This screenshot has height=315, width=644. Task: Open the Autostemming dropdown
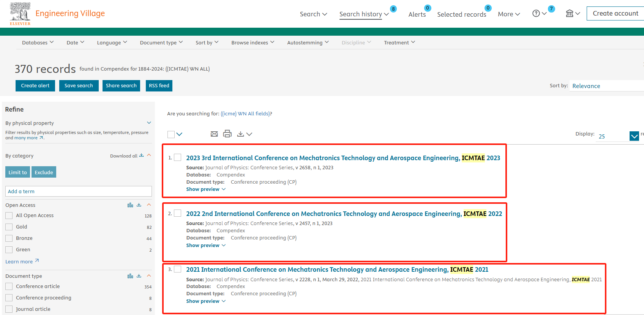[308, 43]
